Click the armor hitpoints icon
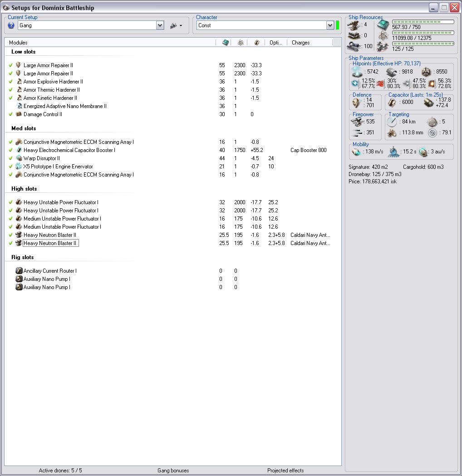Viewport: 462px width, 476px height. tap(392, 72)
